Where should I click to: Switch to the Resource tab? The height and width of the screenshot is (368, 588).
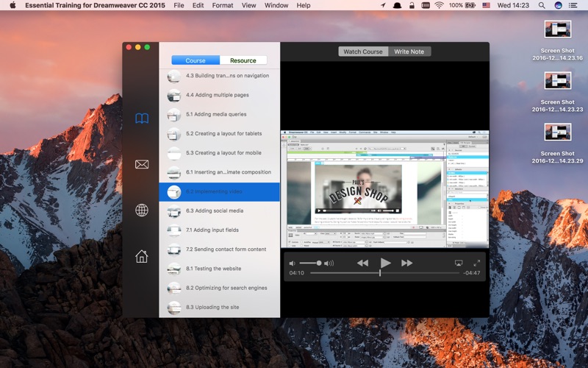click(x=243, y=60)
